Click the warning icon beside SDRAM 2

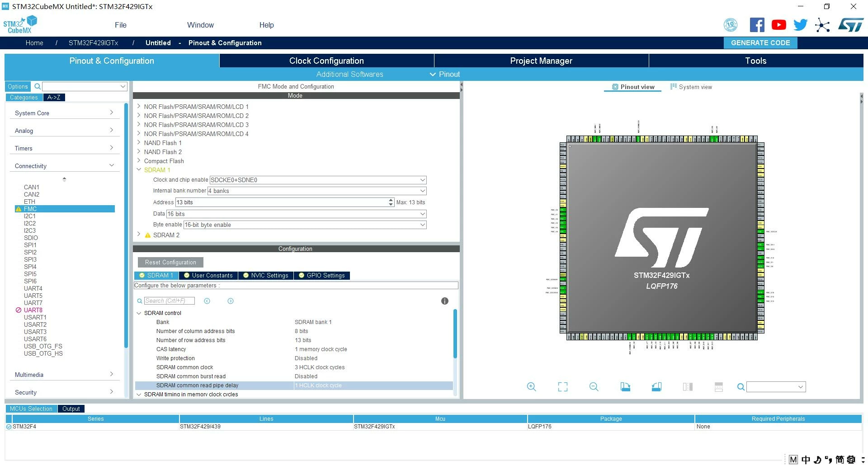[147, 235]
